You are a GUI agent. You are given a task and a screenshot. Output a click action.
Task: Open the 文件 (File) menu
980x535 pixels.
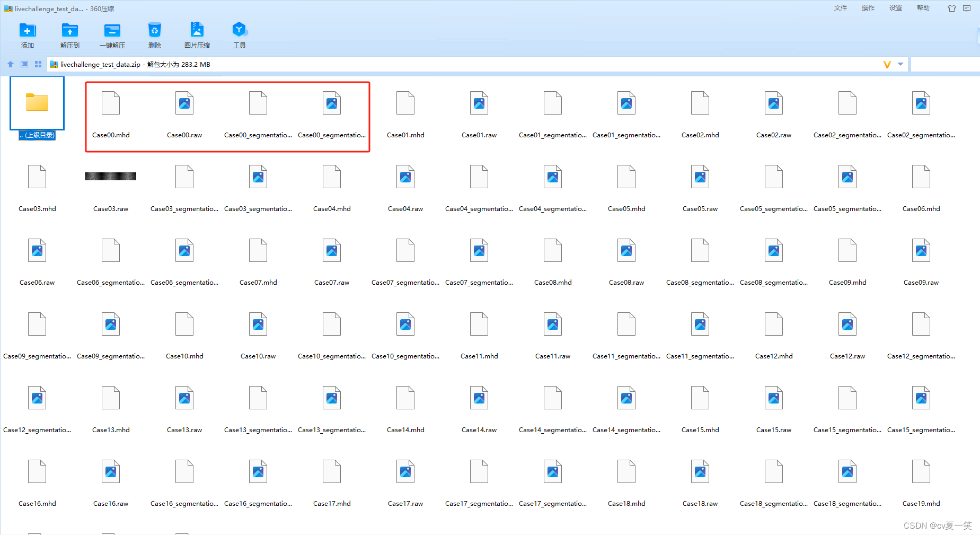[x=841, y=8]
